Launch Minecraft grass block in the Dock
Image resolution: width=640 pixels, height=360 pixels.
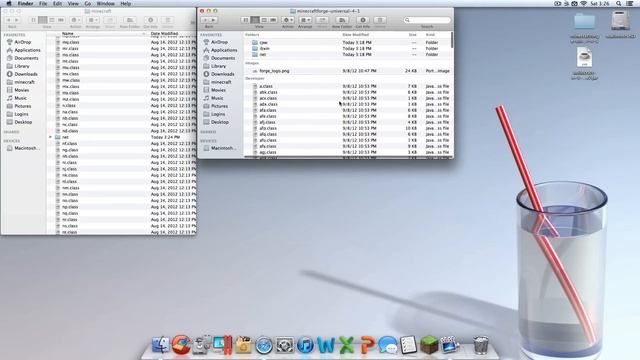point(429,345)
